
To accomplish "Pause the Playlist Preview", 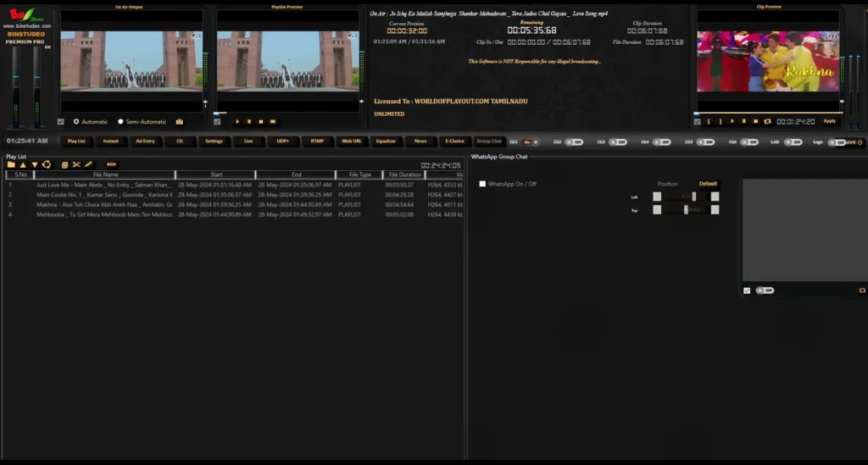I will point(249,122).
